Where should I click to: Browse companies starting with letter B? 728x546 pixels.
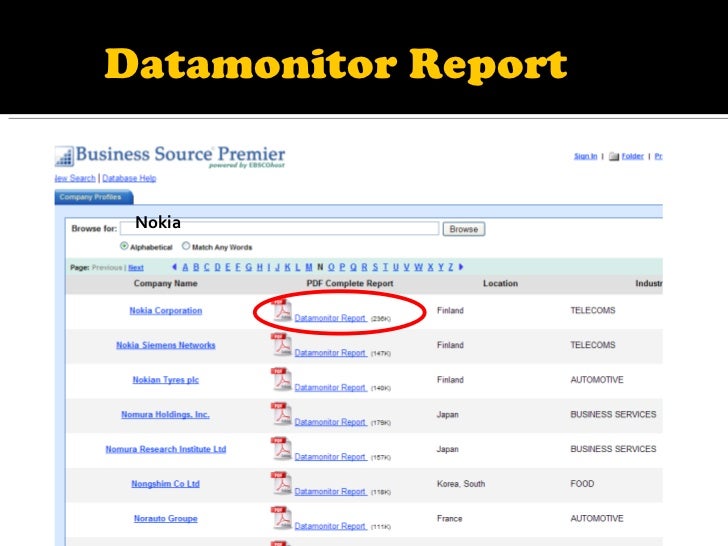[196, 267]
